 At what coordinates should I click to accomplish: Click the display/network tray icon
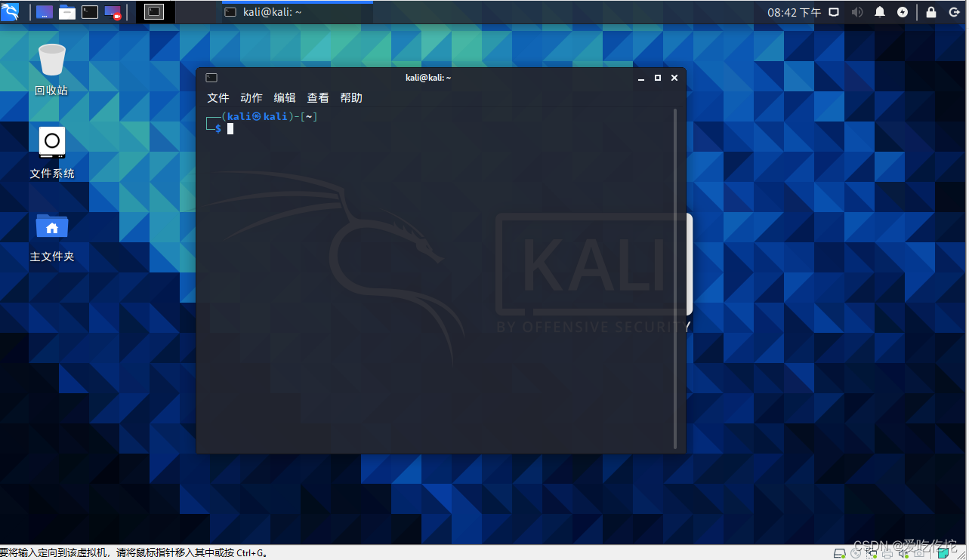(835, 12)
